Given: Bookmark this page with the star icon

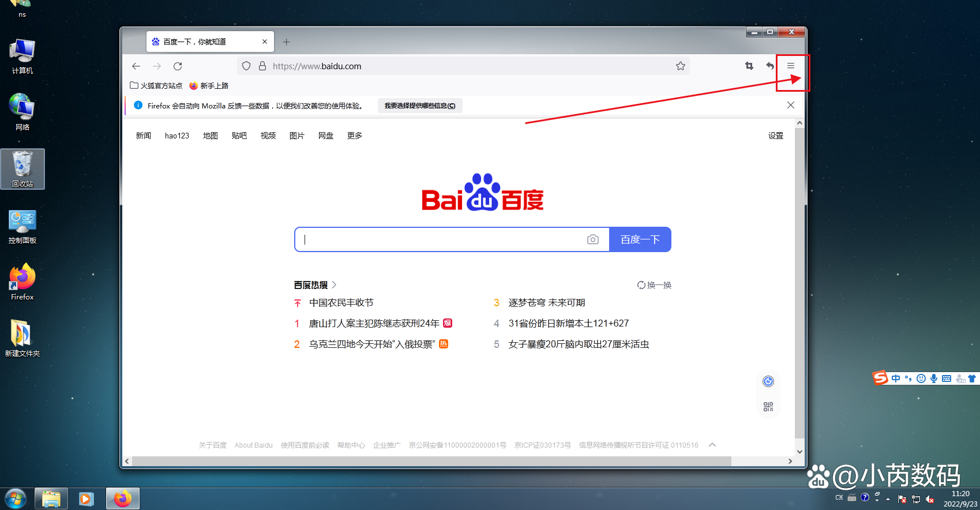Looking at the screenshot, I should pos(681,66).
